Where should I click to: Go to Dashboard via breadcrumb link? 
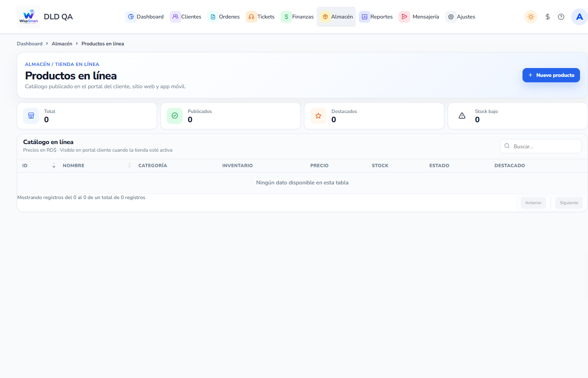pos(29,44)
